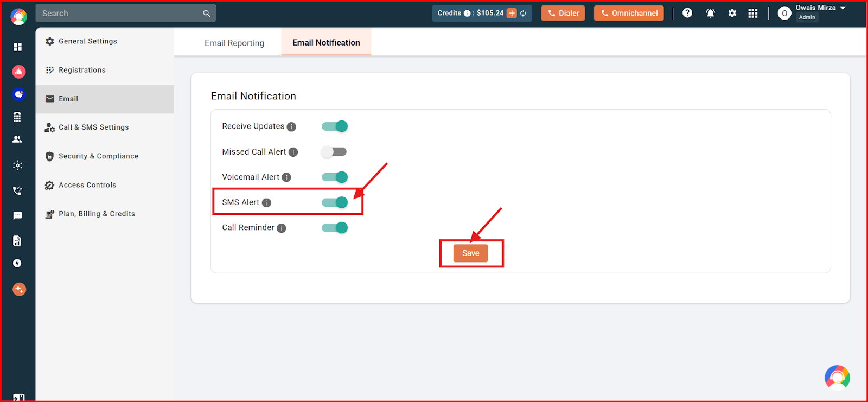The image size is (868, 402).
Task: Show info for Receive Updates
Action: coord(291,127)
